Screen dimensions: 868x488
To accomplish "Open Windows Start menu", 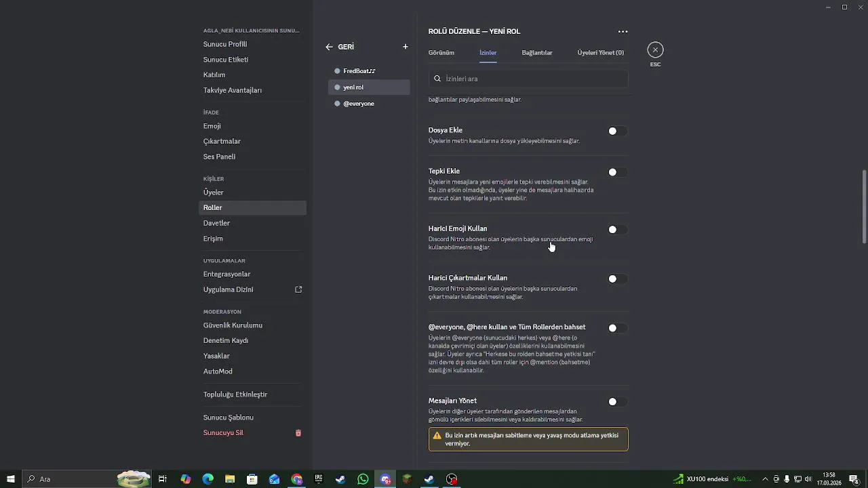I will (11, 479).
